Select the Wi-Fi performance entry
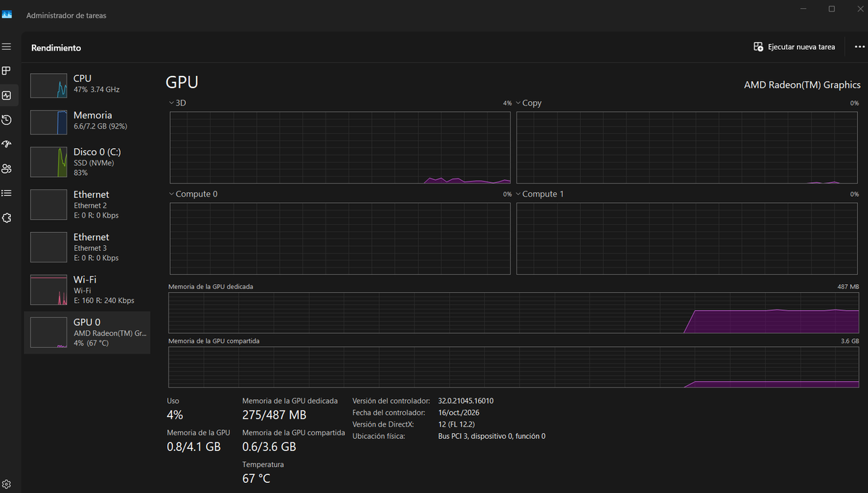The image size is (868, 493). coord(88,290)
